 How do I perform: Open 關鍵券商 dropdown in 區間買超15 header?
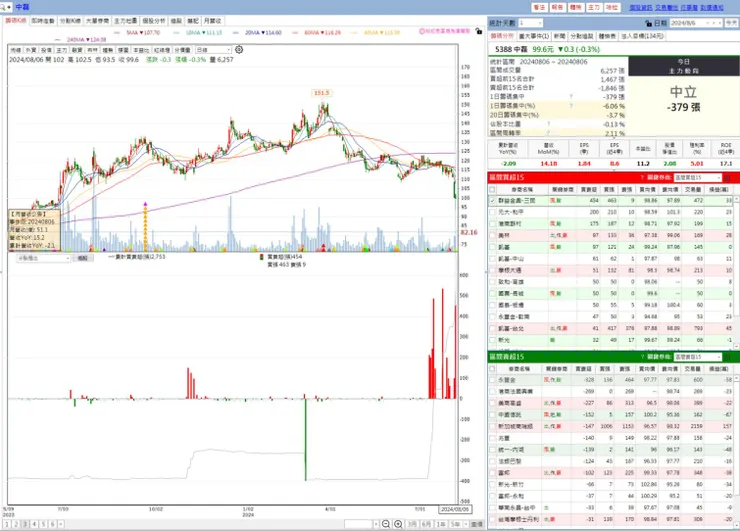(698, 177)
